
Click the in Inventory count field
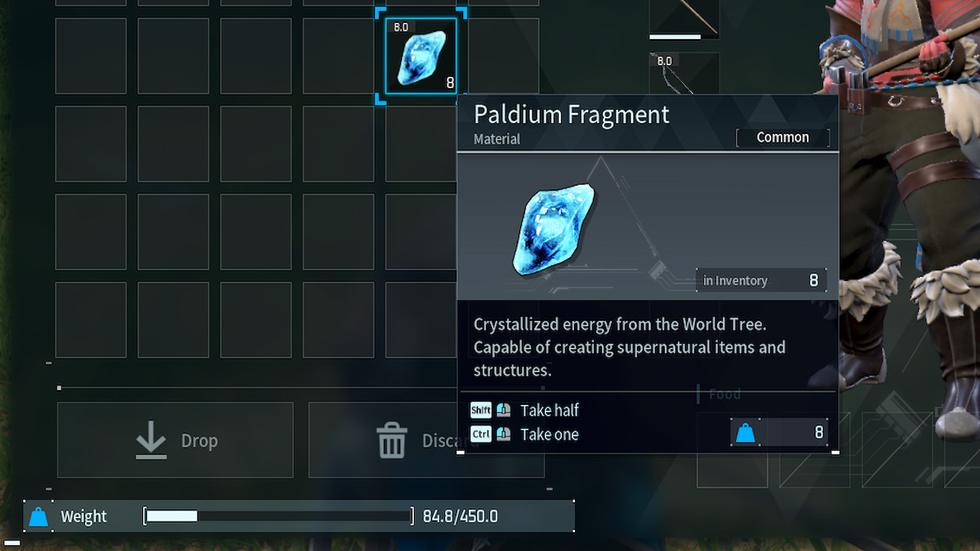point(761,280)
